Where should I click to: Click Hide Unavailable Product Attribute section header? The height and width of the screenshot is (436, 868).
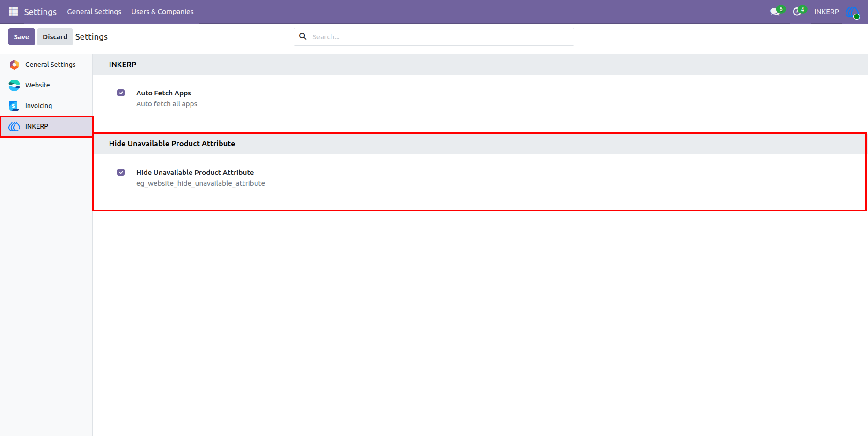tap(172, 144)
